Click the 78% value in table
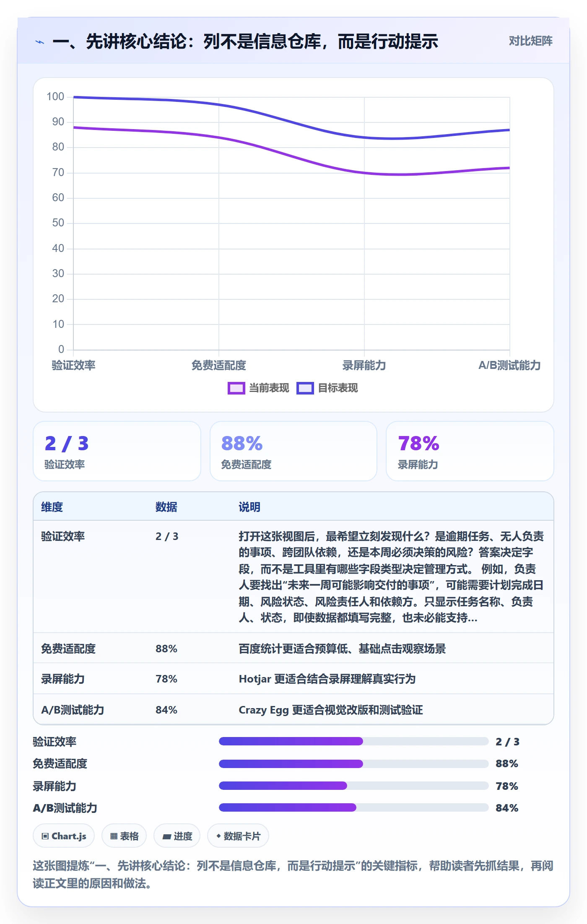 (166, 679)
